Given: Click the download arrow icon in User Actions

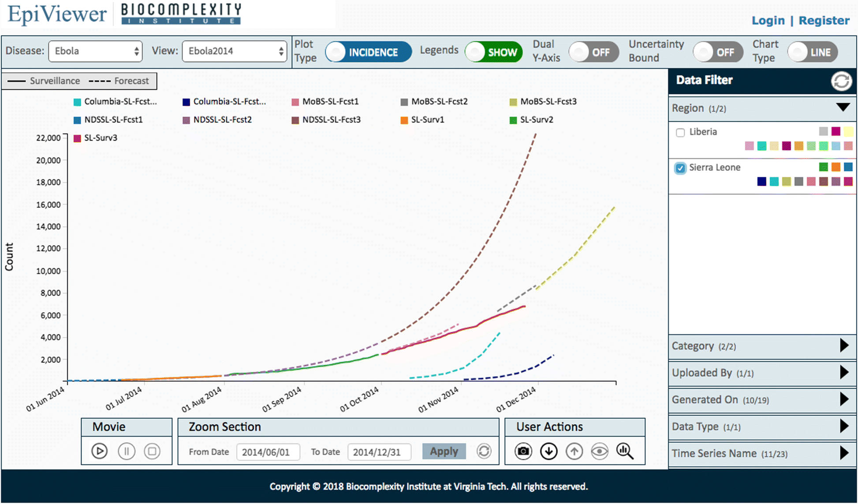Looking at the screenshot, I should 549,451.
